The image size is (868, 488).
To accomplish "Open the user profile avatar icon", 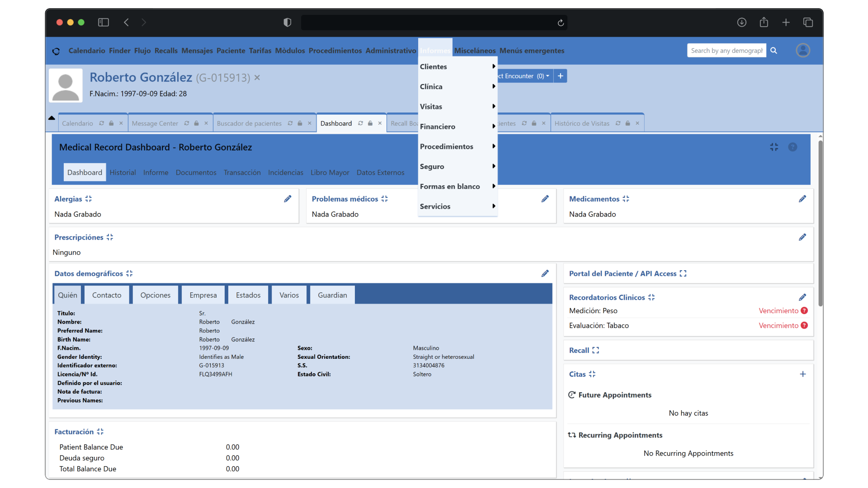I will point(803,50).
